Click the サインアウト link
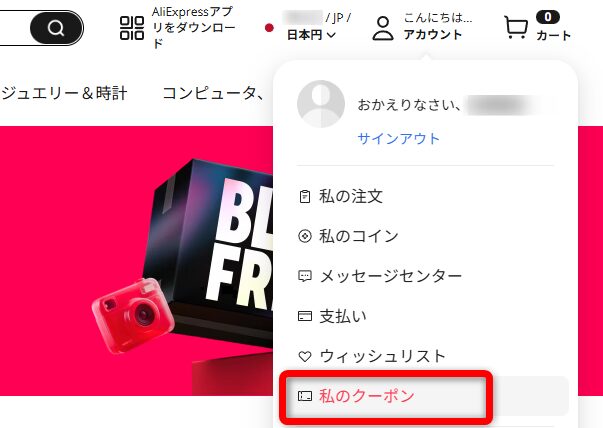The width and height of the screenshot is (603, 428). [x=398, y=138]
